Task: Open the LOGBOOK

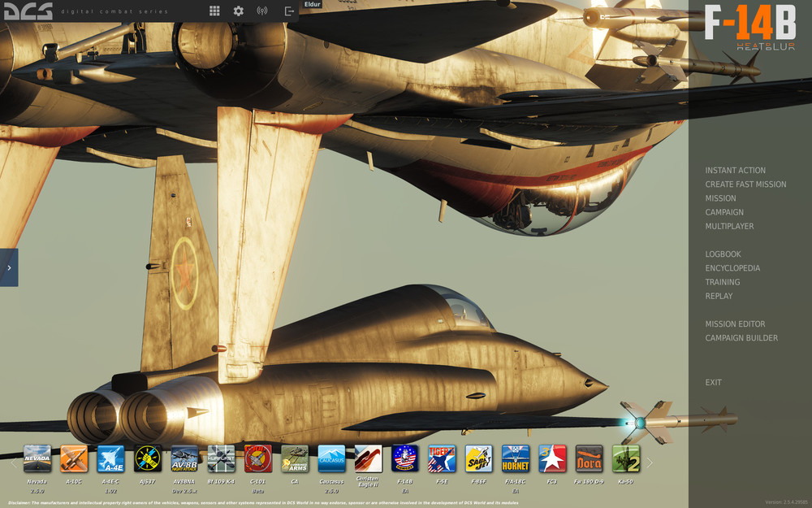Action: click(x=723, y=254)
